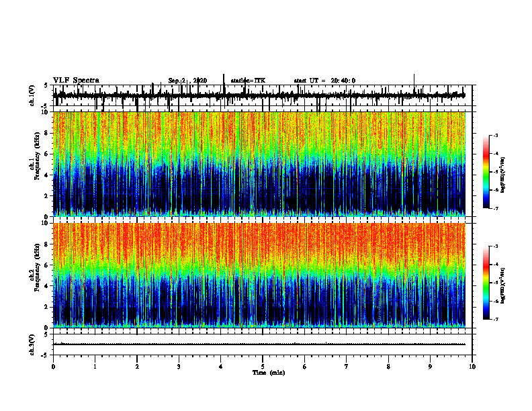Screen dimensions: 532x411
Task: Click the "ch.3(V)" waveform axis label
Action: 32,345
